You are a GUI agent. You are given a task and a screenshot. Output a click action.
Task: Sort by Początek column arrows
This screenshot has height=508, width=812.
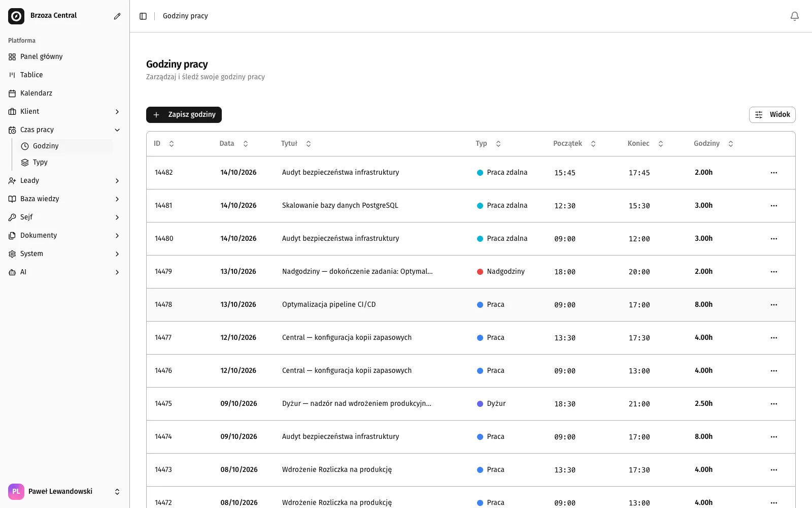tap(593, 144)
